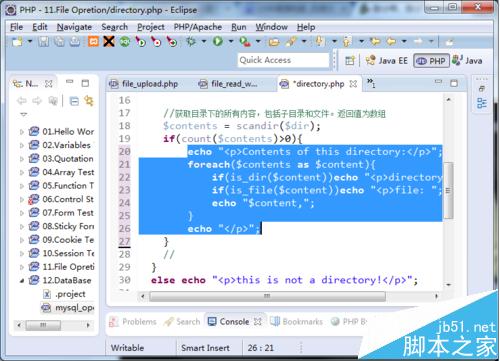Click the Print toolbar icon
Screen dimensions: 500x361
(x=75, y=42)
